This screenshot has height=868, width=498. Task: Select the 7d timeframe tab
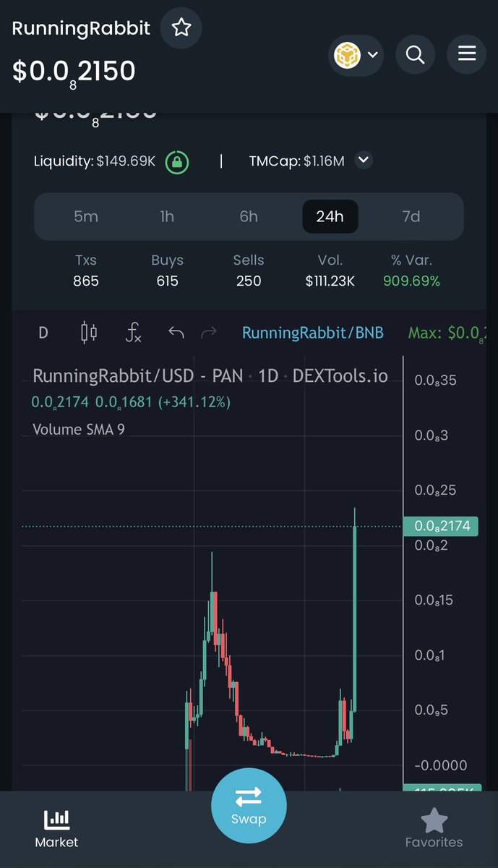coord(411,216)
